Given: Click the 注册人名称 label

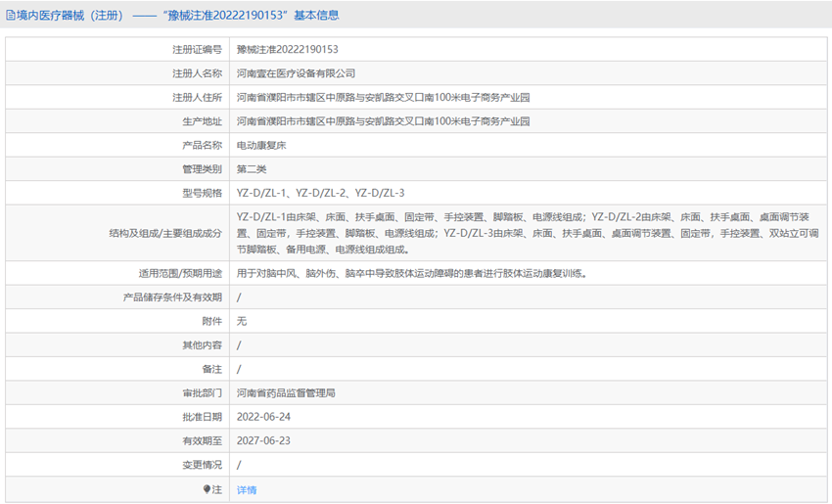Looking at the screenshot, I should coord(197,73).
